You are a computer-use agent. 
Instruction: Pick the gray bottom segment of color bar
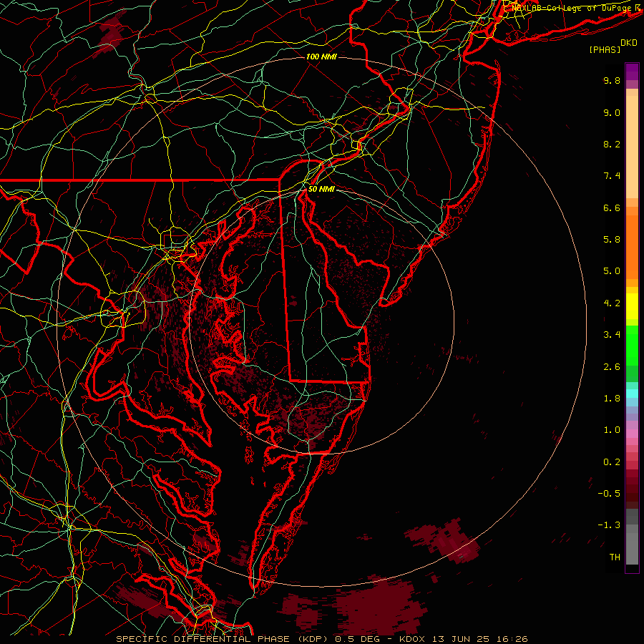tap(632, 546)
